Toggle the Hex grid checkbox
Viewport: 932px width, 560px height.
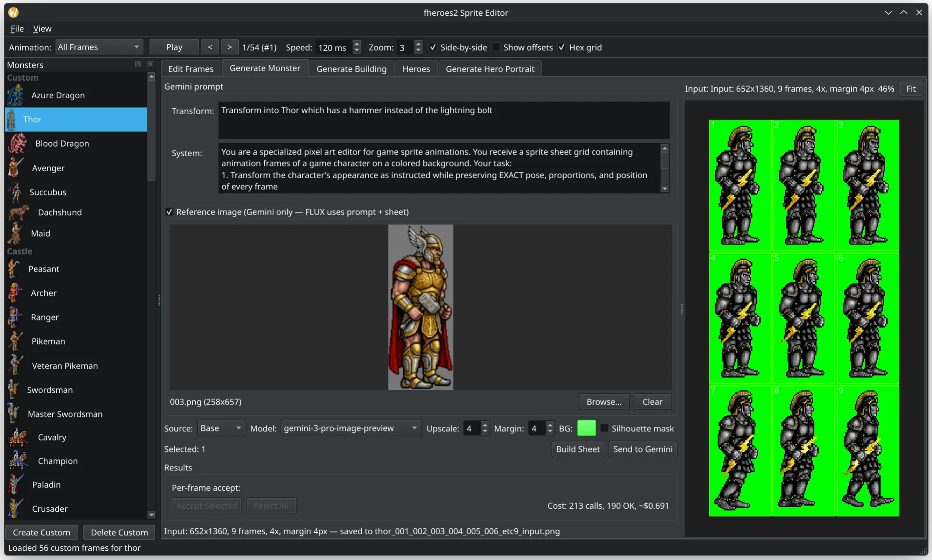[x=561, y=47]
